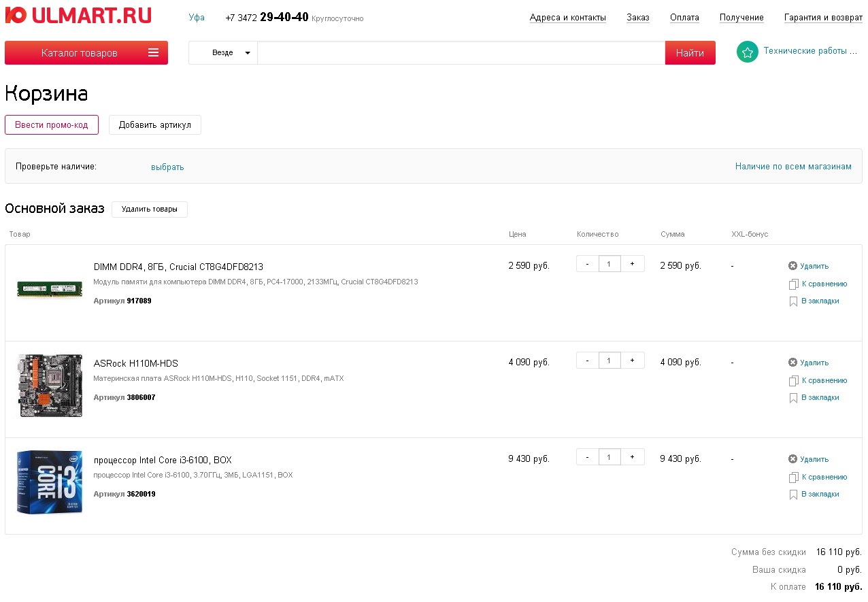This screenshot has width=868, height=602.
Task: Click the Intel Core i3 box thumbnail
Action: 50,482
